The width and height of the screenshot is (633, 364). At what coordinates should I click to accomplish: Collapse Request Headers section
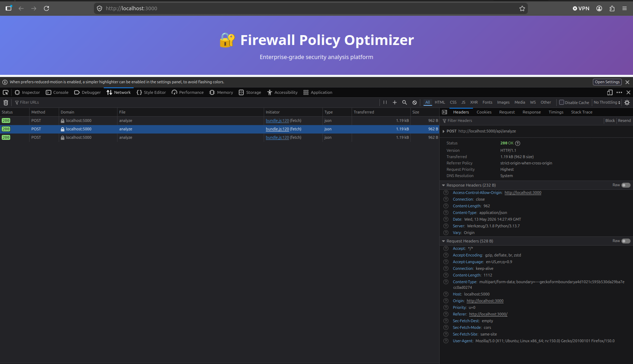[x=443, y=241]
